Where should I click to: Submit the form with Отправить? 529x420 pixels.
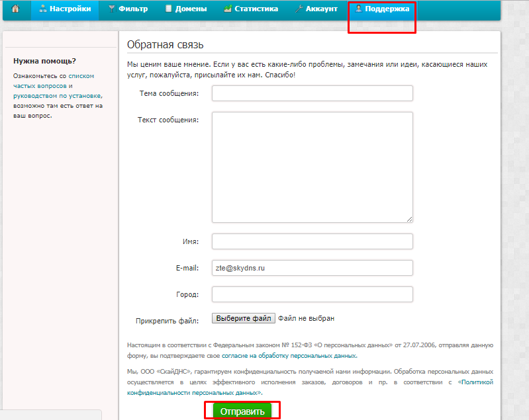coord(242,411)
